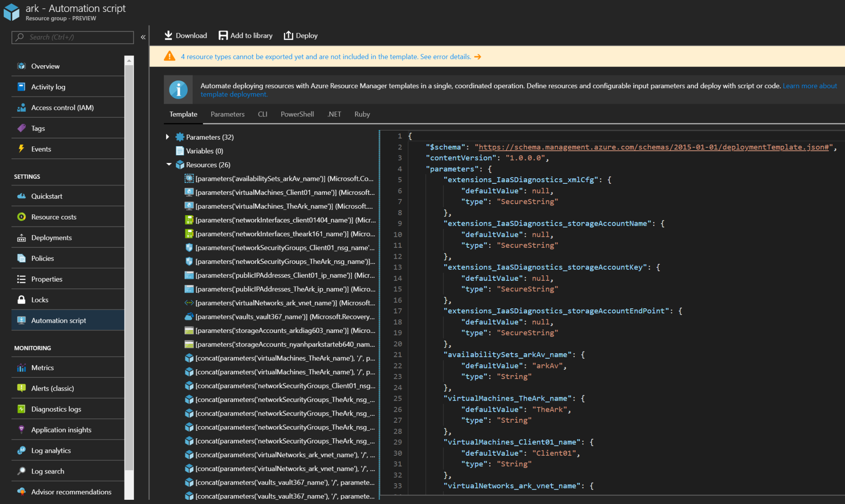
Task: Click the Log analytics icon
Action: [21, 451]
